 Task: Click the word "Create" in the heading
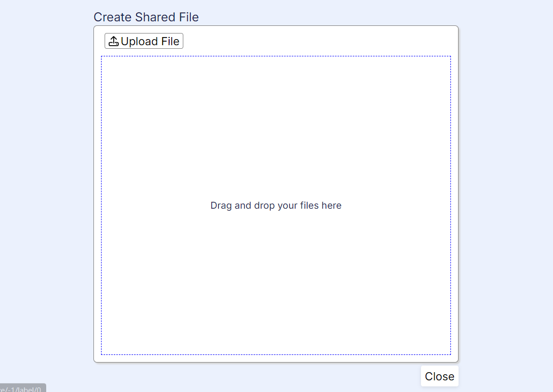[x=113, y=17]
